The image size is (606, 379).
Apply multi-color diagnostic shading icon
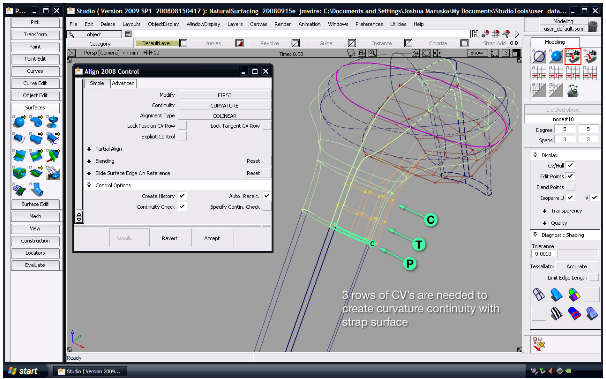click(574, 294)
